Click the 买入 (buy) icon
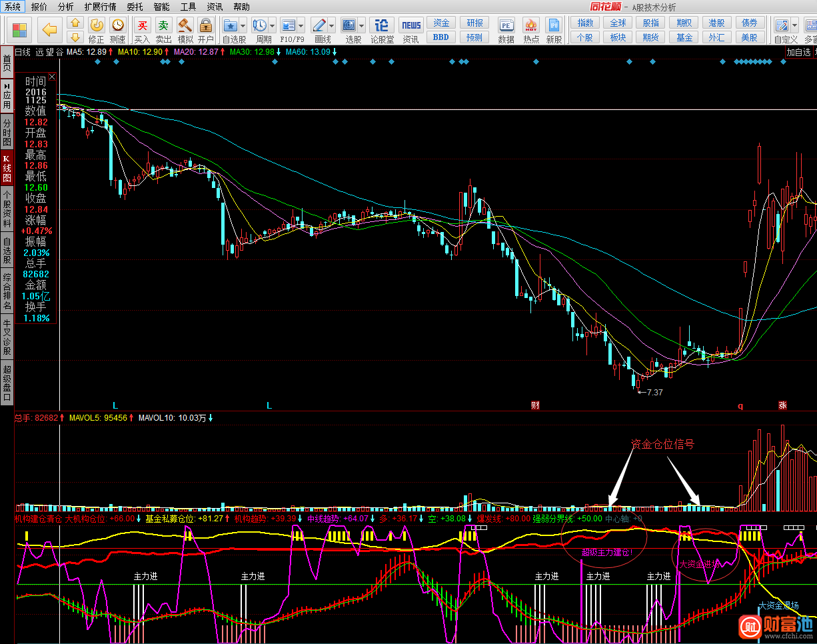The width and height of the screenshot is (817, 644). [x=142, y=26]
